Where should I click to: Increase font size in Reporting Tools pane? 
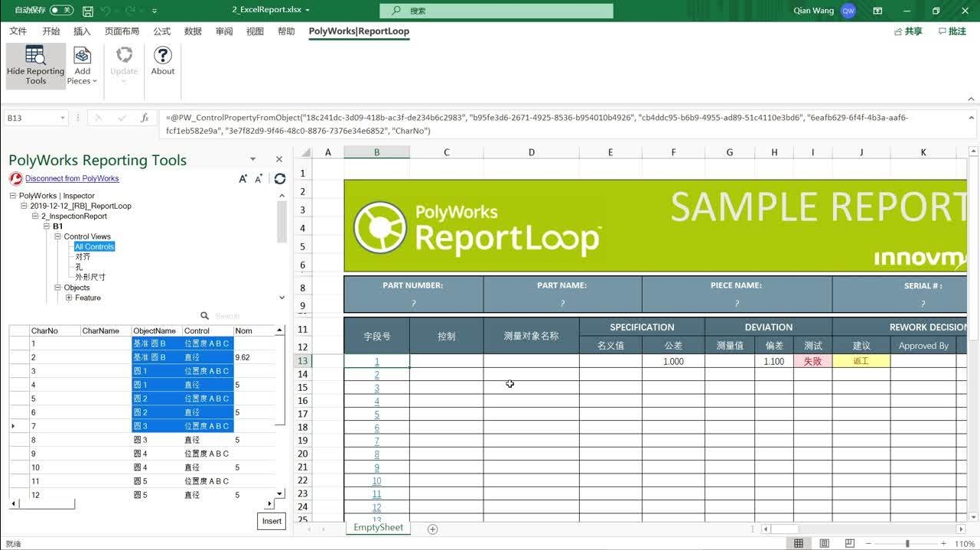pos(243,178)
